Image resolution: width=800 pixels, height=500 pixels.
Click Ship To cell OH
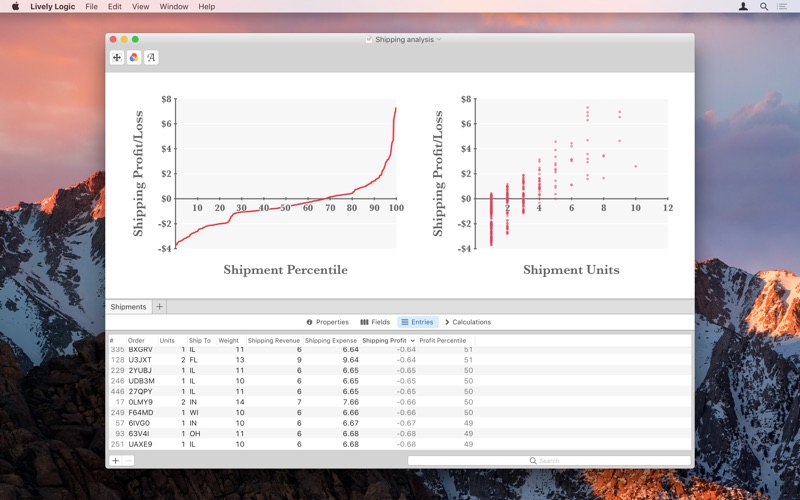194,434
